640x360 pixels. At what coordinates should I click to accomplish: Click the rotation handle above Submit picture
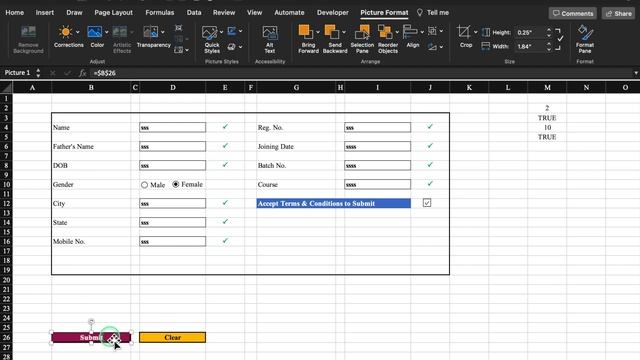click(91, 322)
